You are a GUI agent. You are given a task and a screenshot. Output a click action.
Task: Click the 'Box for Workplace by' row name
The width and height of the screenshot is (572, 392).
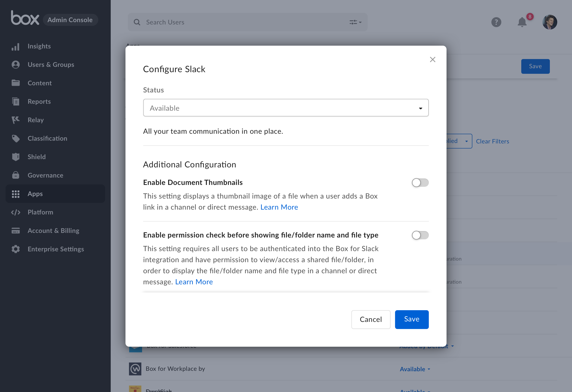point(175,369)
